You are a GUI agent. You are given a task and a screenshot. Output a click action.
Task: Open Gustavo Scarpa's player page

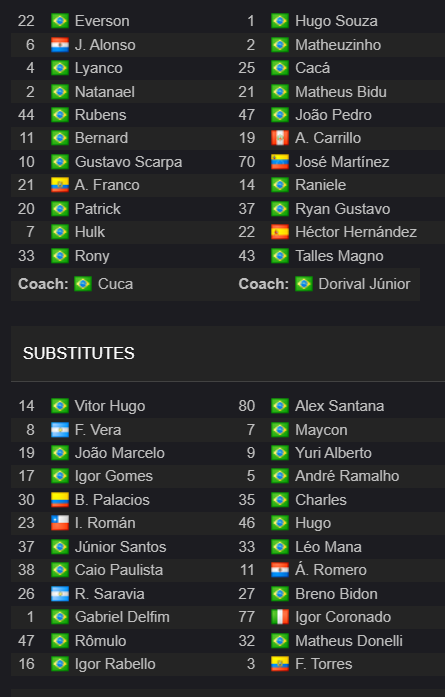[128, 162]
